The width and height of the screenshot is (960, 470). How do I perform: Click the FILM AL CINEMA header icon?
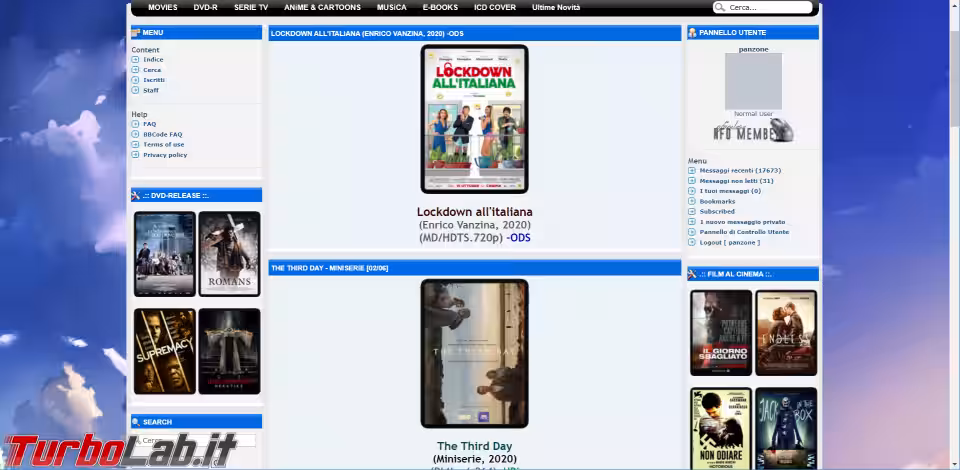[692, 274]
